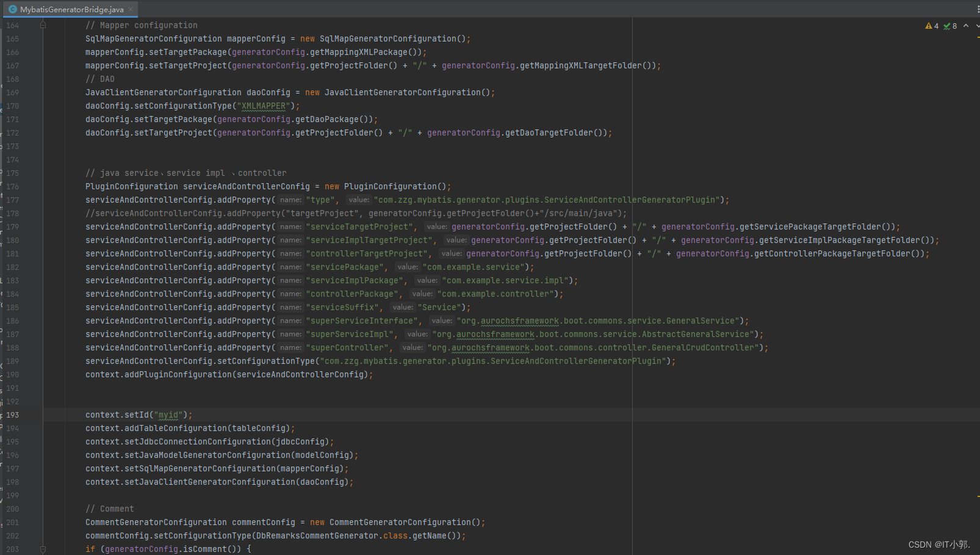Click the SqlMapGeneratorConfiguration mapperConfig declaration

click(185, 38)
